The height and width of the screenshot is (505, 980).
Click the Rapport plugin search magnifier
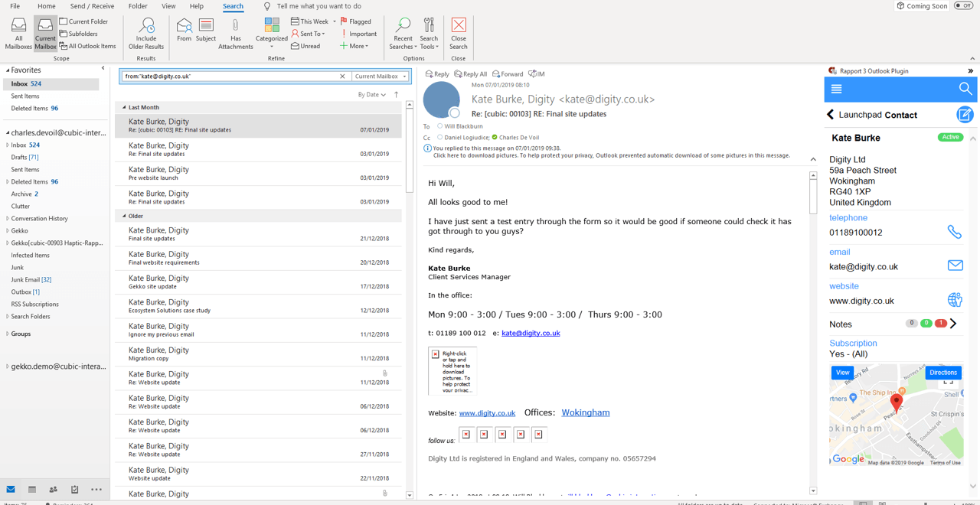pyautogui.click(x=965, y=90)
